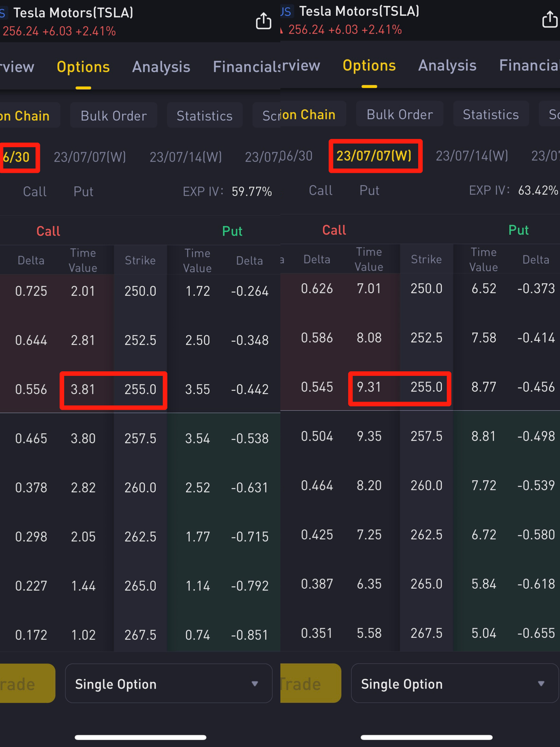
Task: Tap the call time value 9.31
Action: (x=369, y=387)
